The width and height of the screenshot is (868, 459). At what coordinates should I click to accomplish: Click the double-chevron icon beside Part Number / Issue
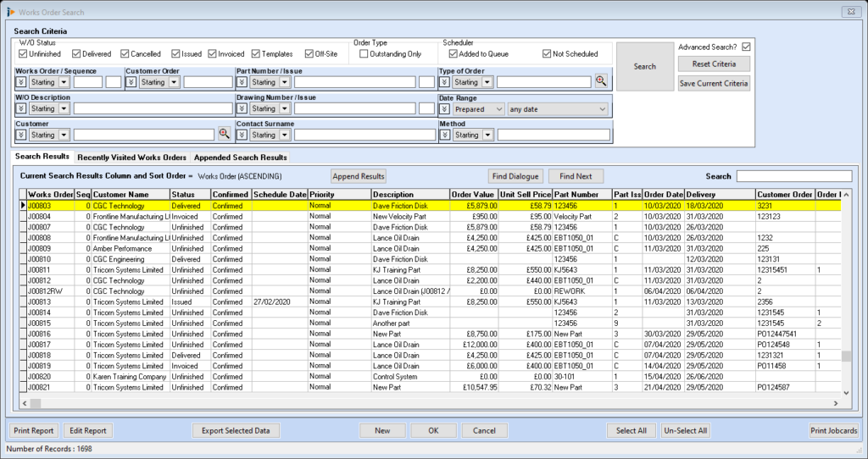pyautogui.click(x=242, y=82)
